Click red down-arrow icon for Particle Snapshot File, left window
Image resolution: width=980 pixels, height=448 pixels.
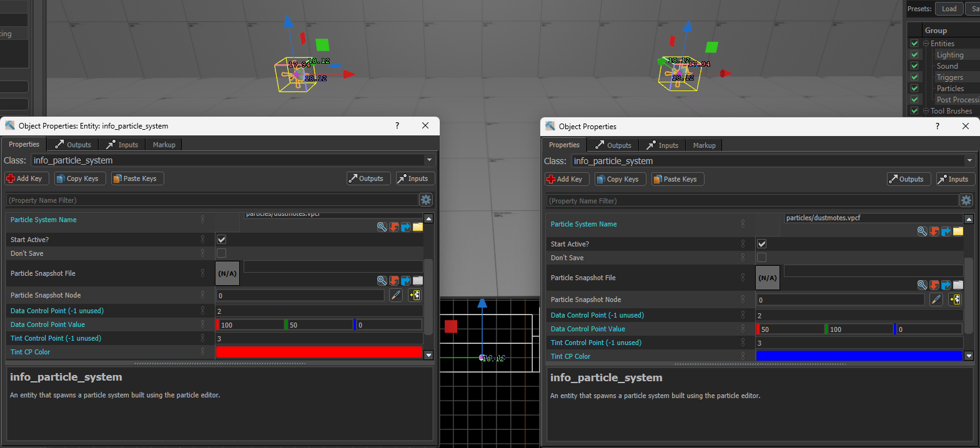tap(394, 281)
